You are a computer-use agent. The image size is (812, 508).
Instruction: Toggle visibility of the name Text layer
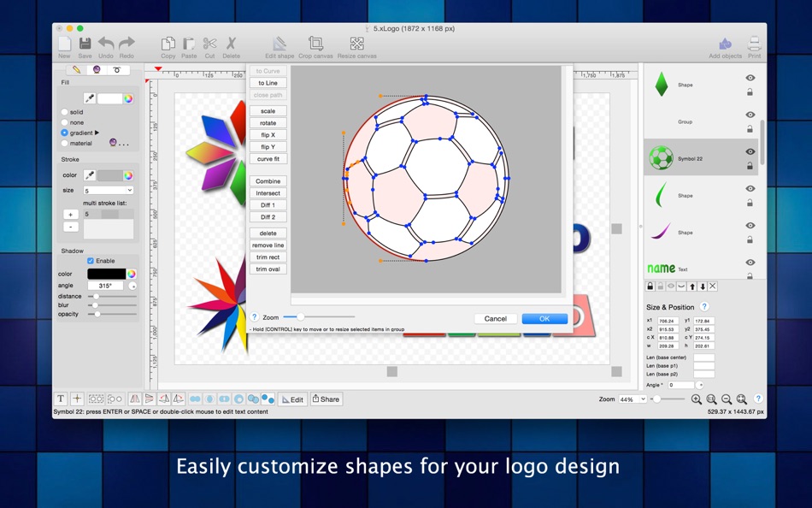pyautogui.click(x=750, y=263)
